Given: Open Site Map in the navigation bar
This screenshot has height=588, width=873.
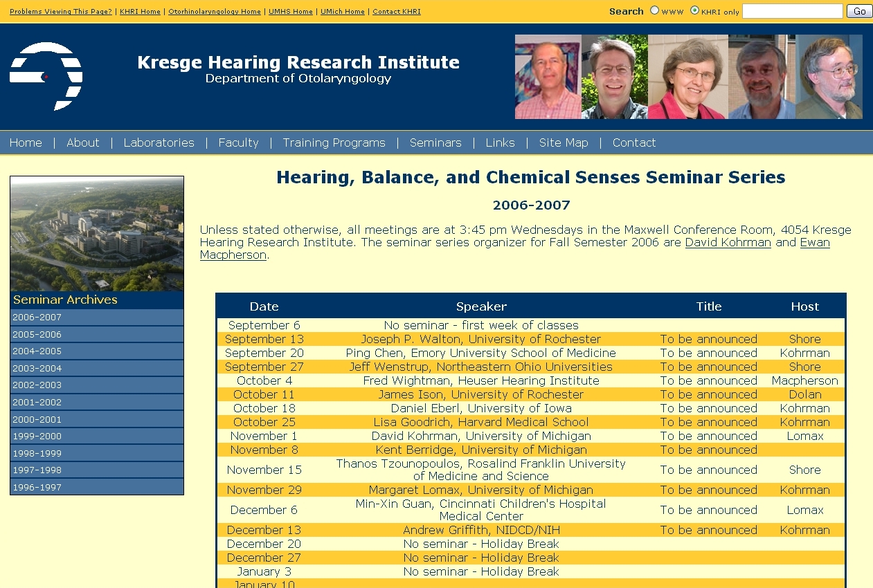Looking at the screenshot, I should click(x=564, y=143).
